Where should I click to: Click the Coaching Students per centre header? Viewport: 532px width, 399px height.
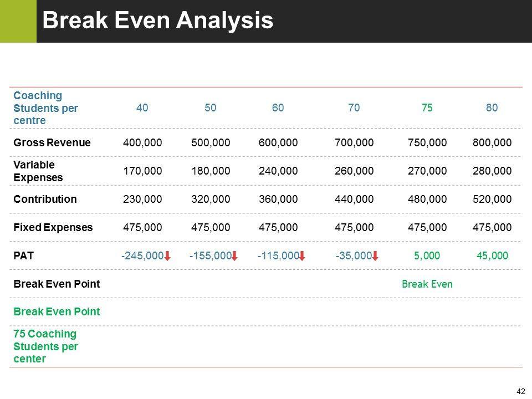(46, 108)
